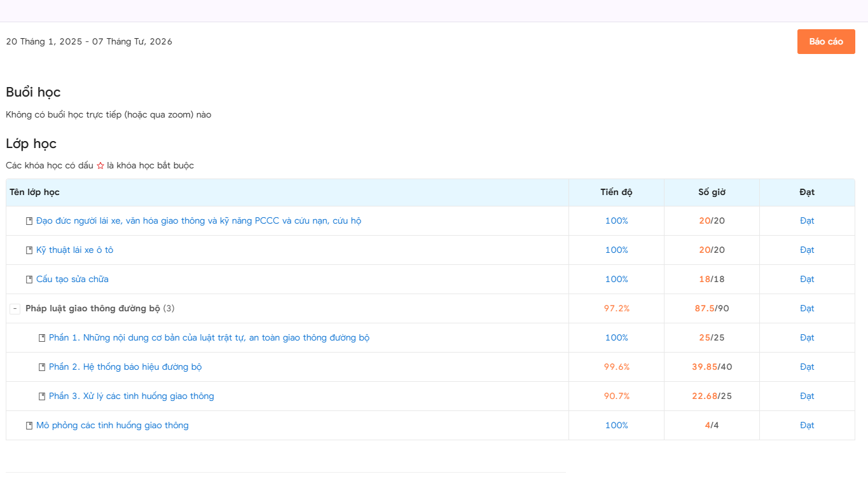Click document icon beside Kỹ thuật lái xe ô tô

(x=29, y=250)
